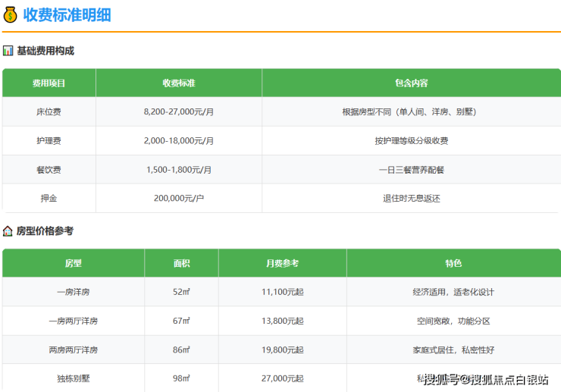Click the 13,800元起 monthly price cell

click(282, 321)
